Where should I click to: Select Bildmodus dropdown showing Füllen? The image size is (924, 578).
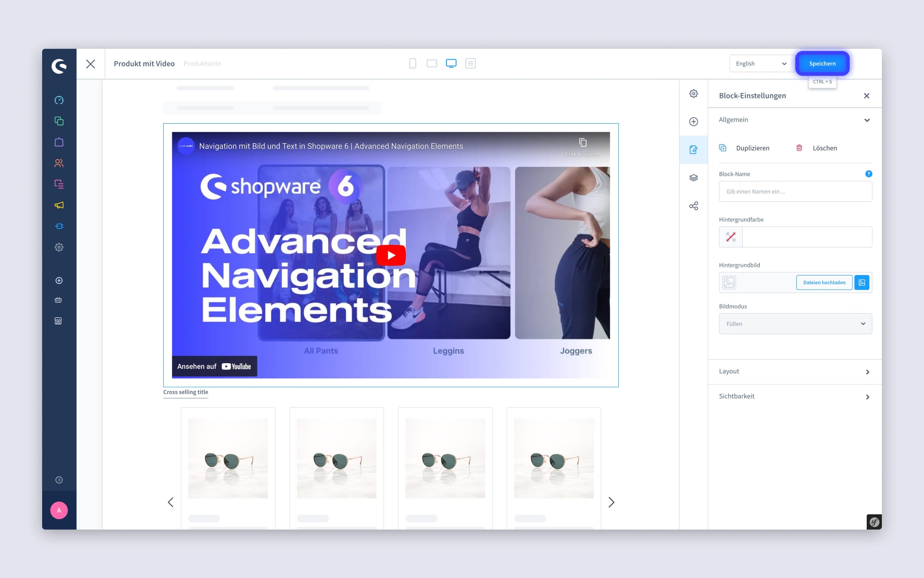[795, 324]
